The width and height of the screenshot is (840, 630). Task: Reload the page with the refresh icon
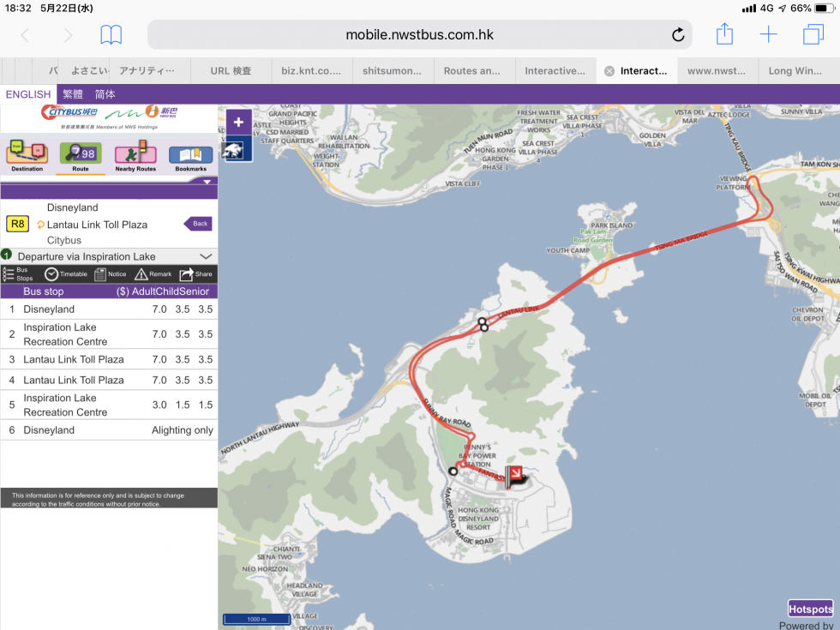(x=678, y=35)
